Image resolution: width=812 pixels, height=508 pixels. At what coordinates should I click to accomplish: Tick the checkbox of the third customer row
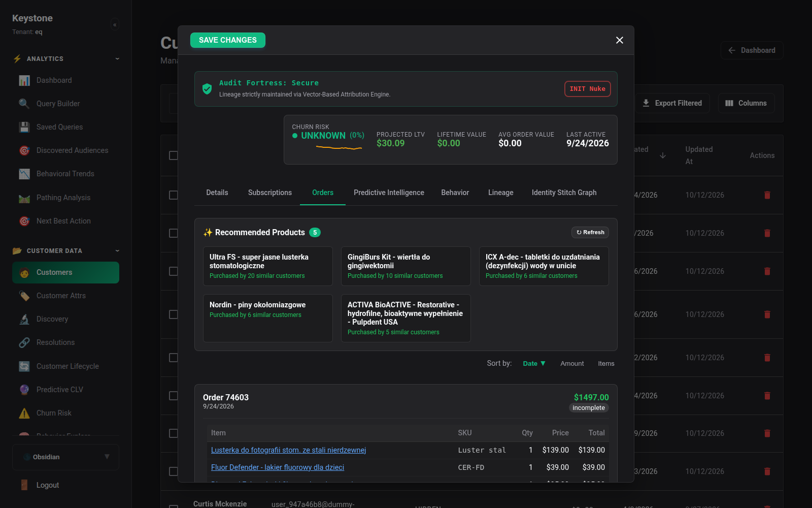[173, 271]
